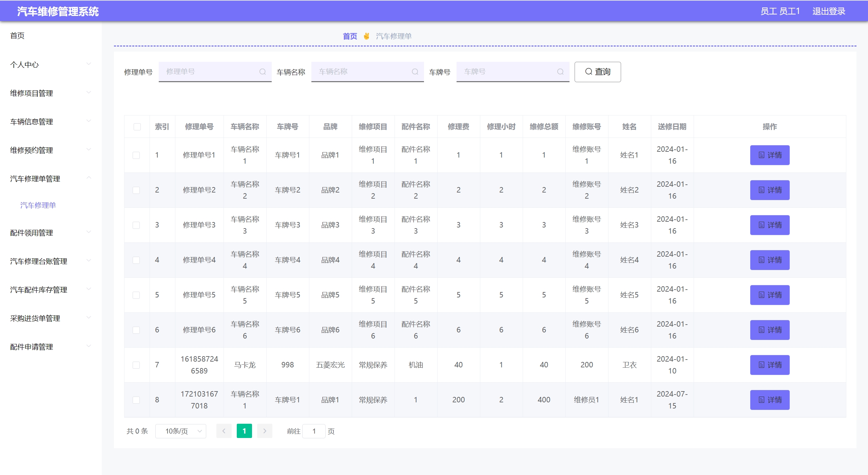Viewport: 868px width, 475px height.
Task: Select page number 1 button
Action: tap(244, 431)
